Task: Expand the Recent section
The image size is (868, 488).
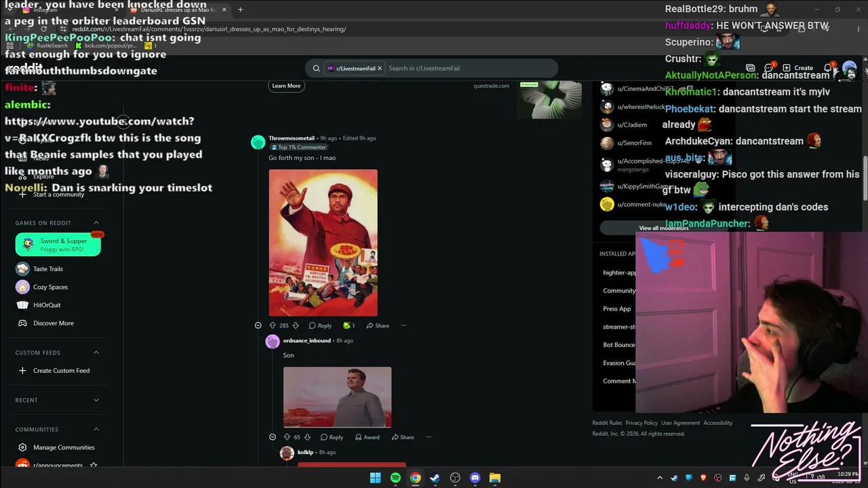Action: tap(96, 400)
